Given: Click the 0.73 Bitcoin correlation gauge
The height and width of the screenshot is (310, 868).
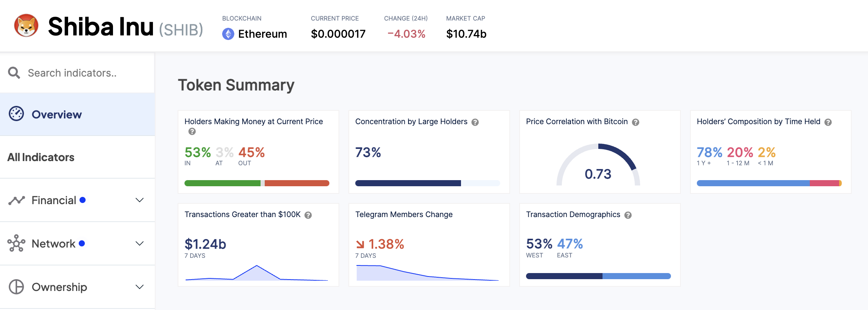Looking at the screenshot, I should 598,165.
